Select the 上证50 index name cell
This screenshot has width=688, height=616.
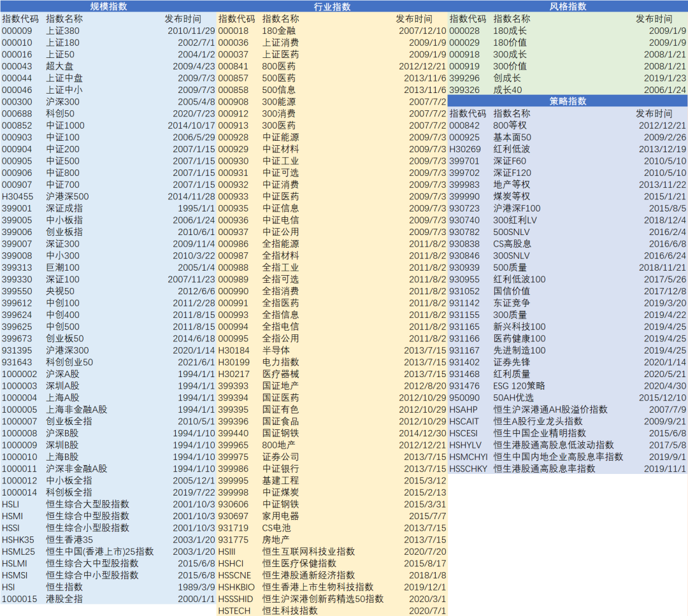(x=60, y=54)
